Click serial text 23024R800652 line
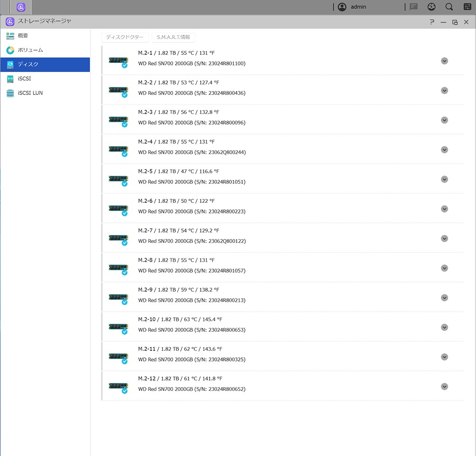Screen dimensions: 476x456 pos(192,389)
